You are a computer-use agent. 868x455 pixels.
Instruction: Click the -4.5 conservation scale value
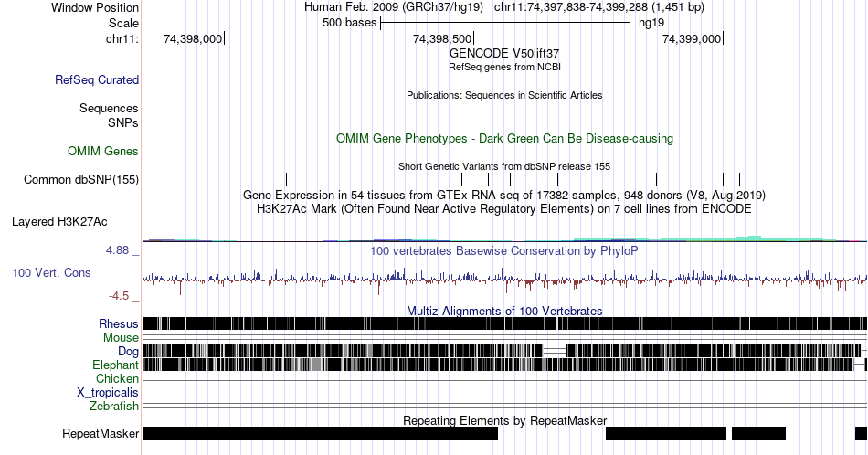click(x=119, y=296)
